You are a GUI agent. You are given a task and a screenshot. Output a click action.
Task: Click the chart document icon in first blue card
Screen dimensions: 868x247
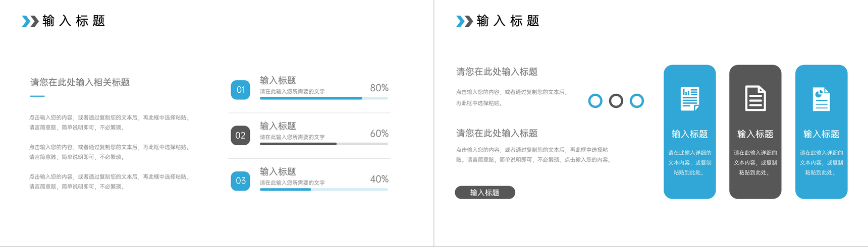click(689, 98)
